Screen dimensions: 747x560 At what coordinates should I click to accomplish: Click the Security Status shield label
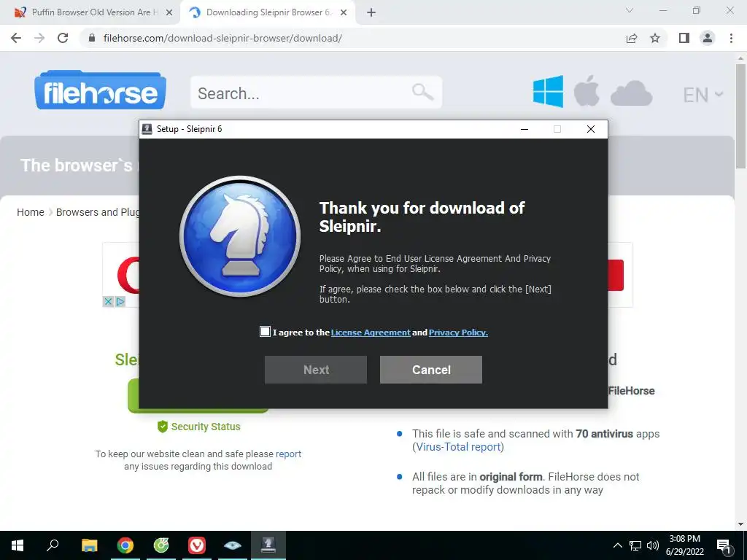pos(198,427)
